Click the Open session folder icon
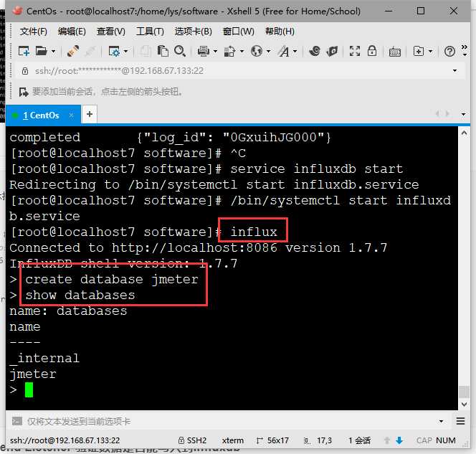This screenshot has width=476, height=454. click(42, 51)
